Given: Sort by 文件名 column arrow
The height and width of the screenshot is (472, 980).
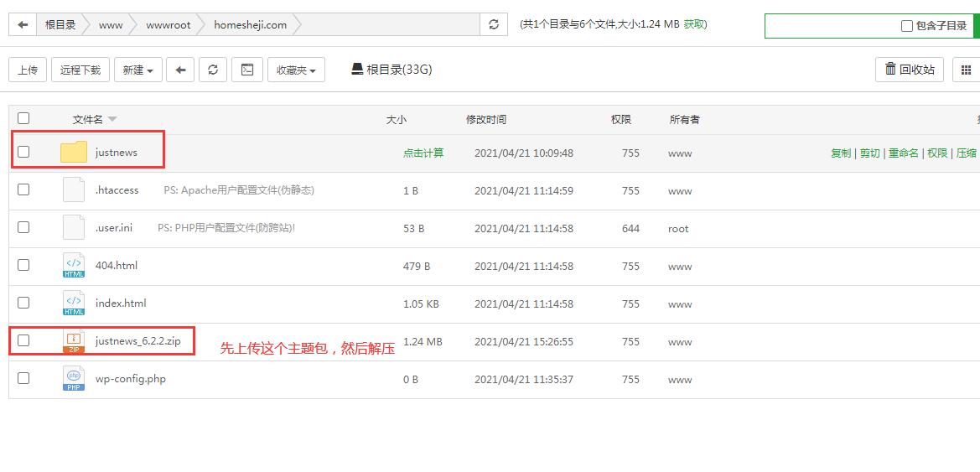Looking at the screenshot, I should point(112,119).
